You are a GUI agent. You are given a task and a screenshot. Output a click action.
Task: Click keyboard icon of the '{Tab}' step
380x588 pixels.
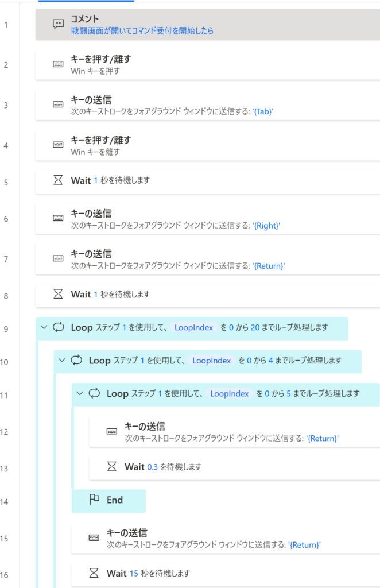pyautogui.click(x=58, y=105)
